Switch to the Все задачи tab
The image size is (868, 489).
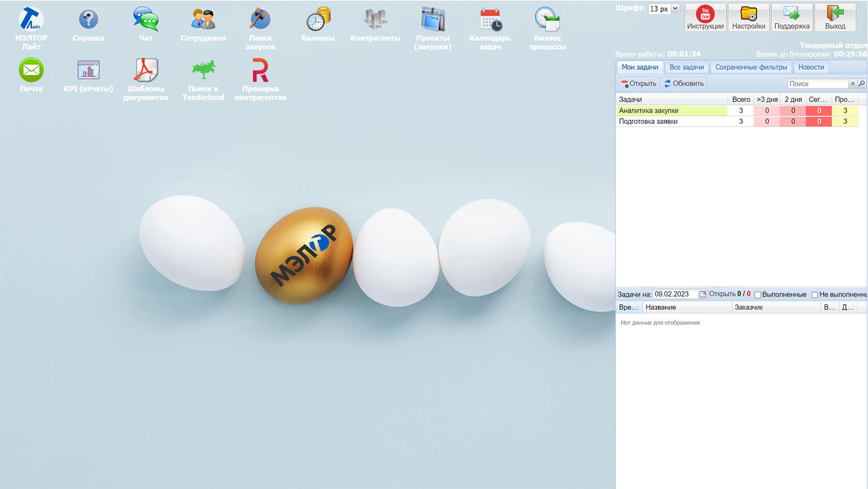click(x=687, y=67)
